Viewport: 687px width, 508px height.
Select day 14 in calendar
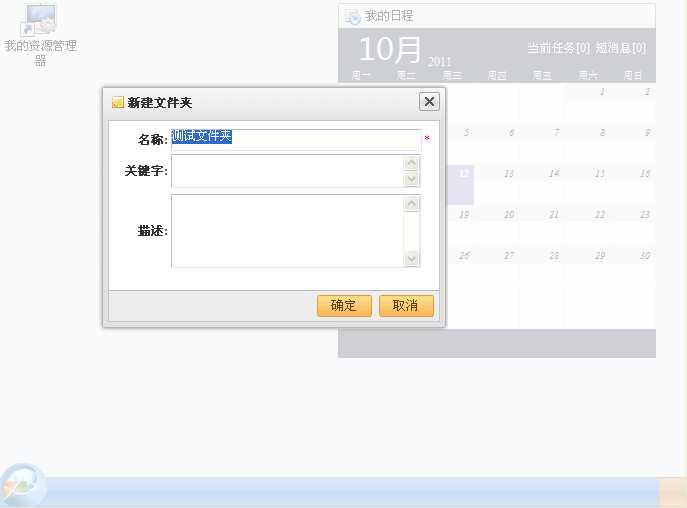pyautogui.click(x=542, y=185)
